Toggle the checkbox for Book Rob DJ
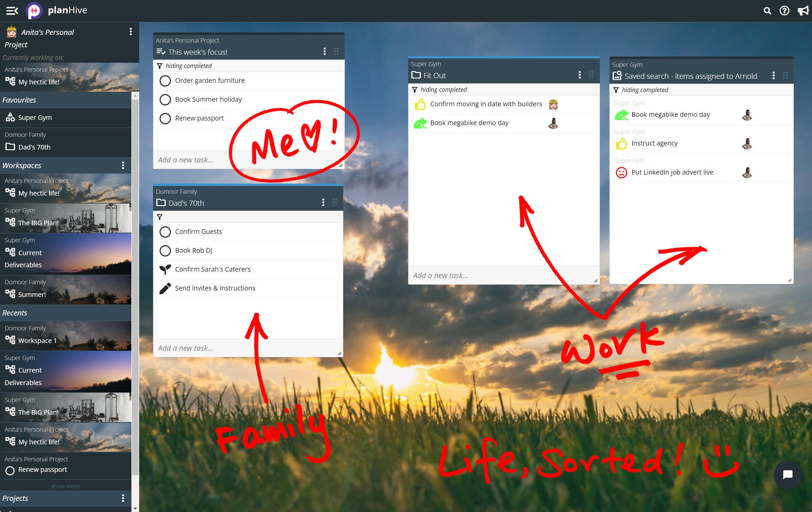812x512 pixels. pyautogui.click(x=165, y=250)
